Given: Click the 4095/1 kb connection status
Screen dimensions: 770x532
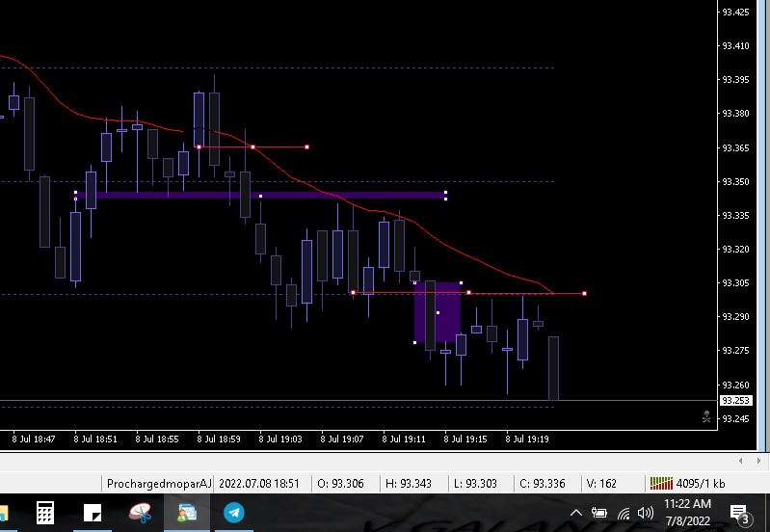Looking at the screenshot, I should (701, 484).
